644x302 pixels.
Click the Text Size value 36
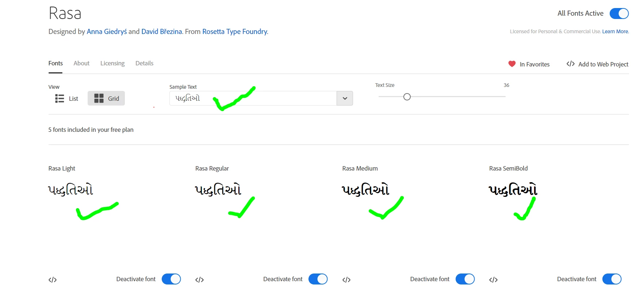point(506,85)
